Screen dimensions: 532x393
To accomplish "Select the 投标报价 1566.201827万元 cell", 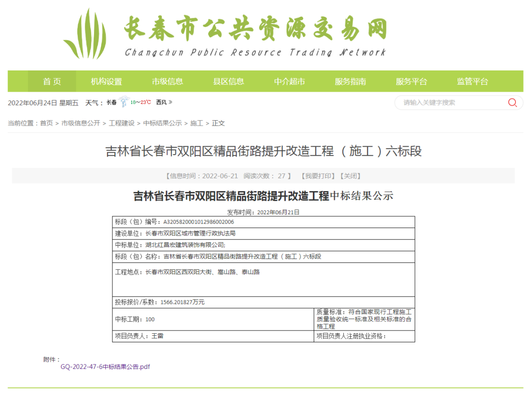I will pyautogui.click(x=264, y=302).
